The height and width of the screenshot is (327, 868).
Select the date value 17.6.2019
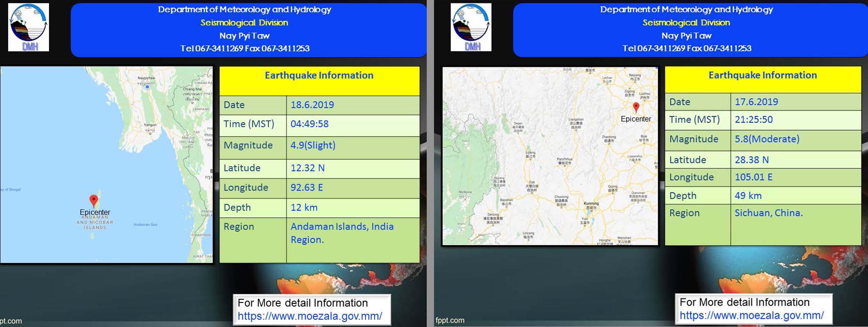point(756,102)
